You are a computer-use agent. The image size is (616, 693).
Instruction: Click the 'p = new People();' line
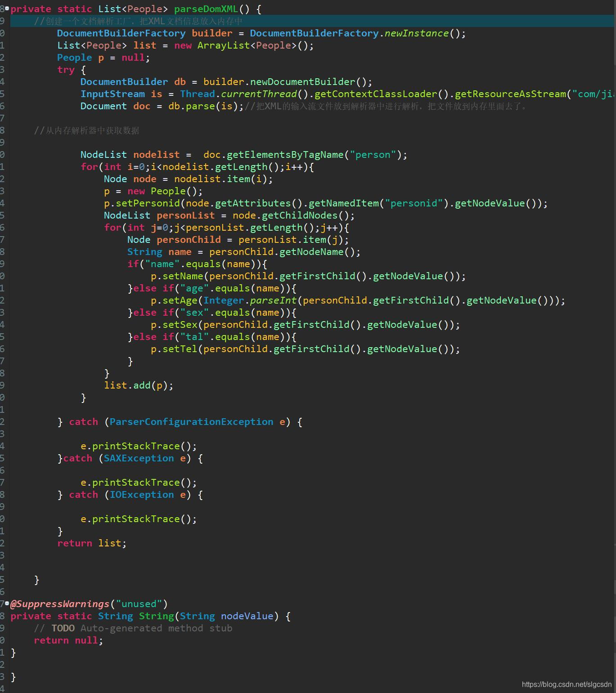coord(153,191)
